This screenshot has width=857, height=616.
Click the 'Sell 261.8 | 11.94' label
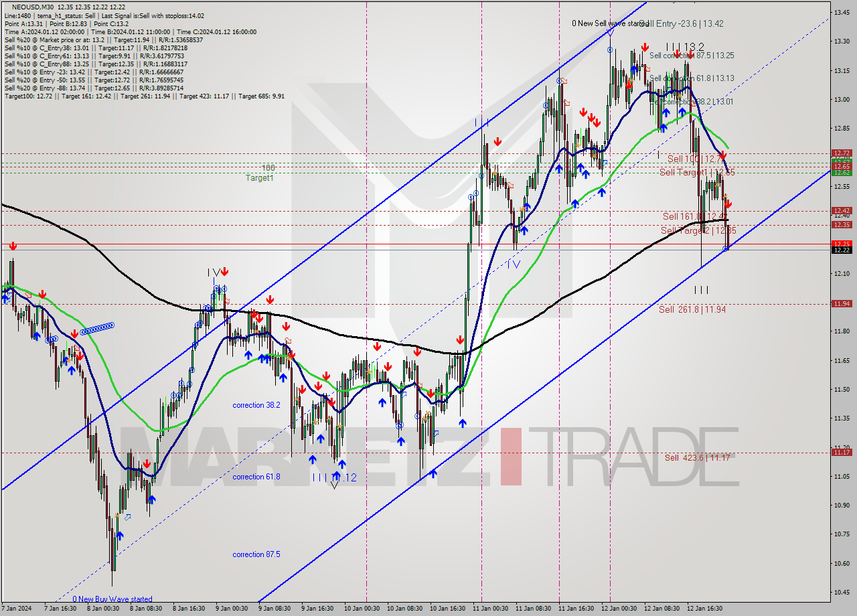tap(692, 309)
